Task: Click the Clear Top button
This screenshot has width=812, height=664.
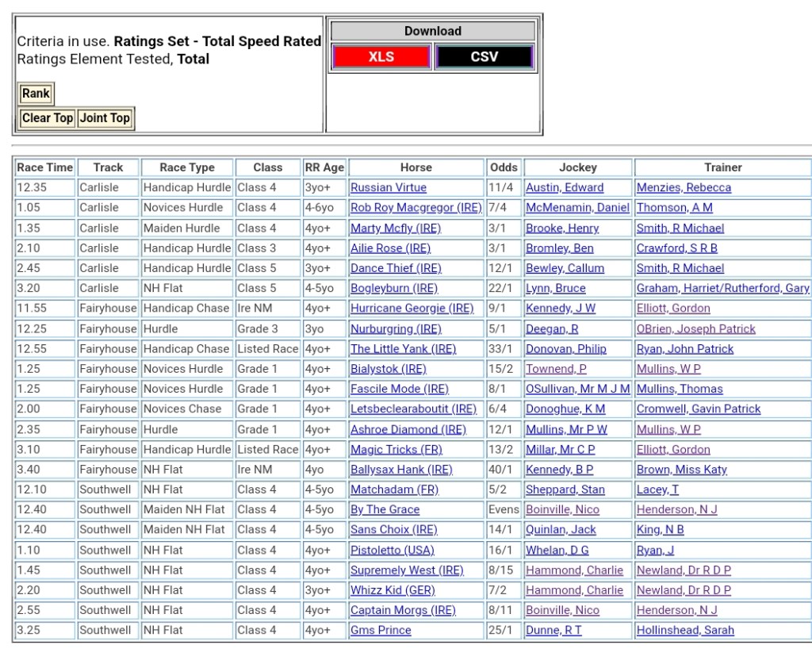Action: (x=48, y=118)
